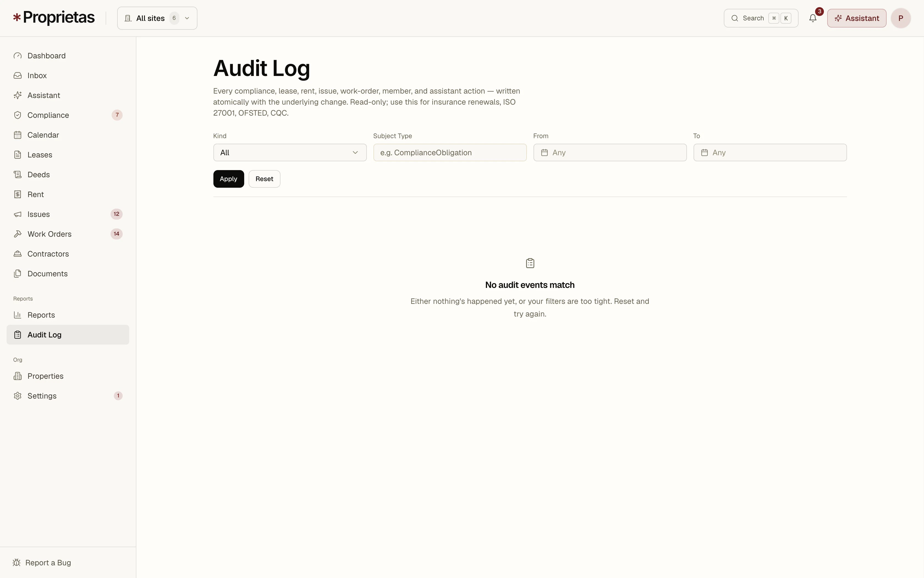Click the Inbox tray icon
Screen dimensions: 924x578
pyautogui.click(x=18, y=76)
